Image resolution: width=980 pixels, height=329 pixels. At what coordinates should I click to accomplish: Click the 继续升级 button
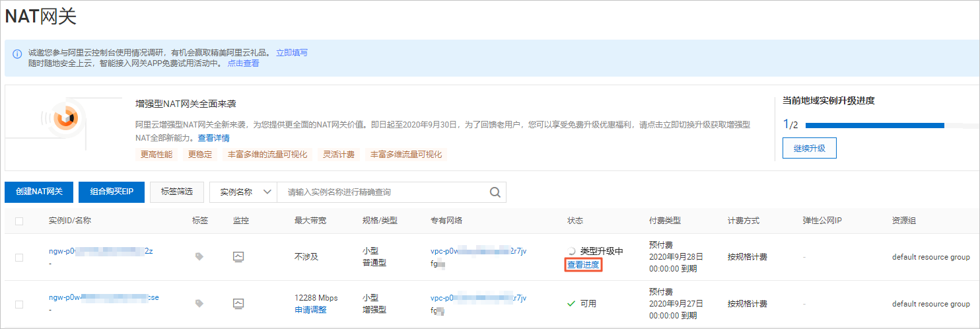[x=809, y=148]
